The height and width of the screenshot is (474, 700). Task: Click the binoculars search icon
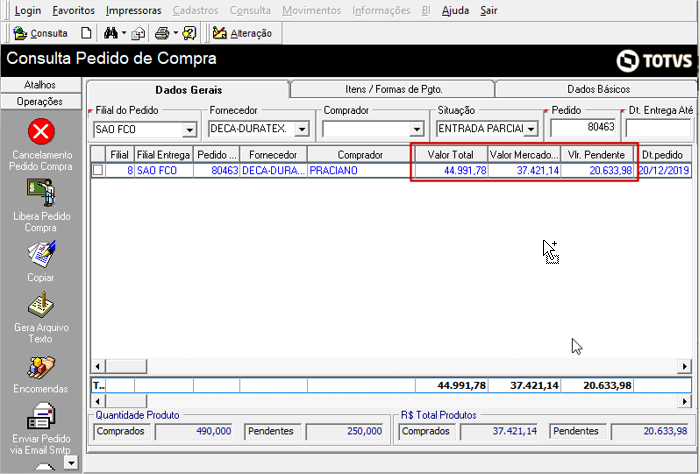(x=110, y=33)
